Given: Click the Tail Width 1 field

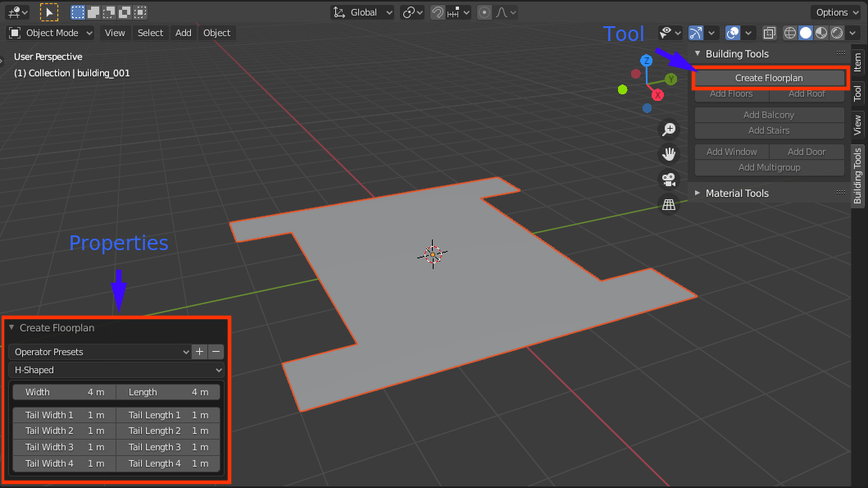Looking at the screenshot, I should [64, 415].
